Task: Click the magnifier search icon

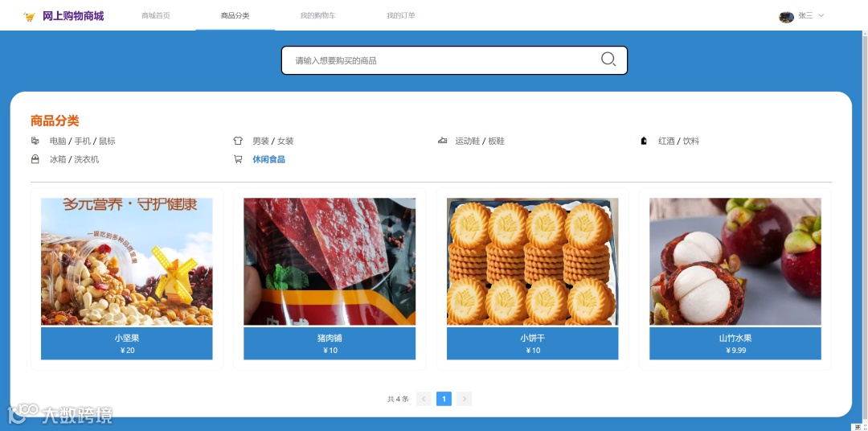Action: 608,60
